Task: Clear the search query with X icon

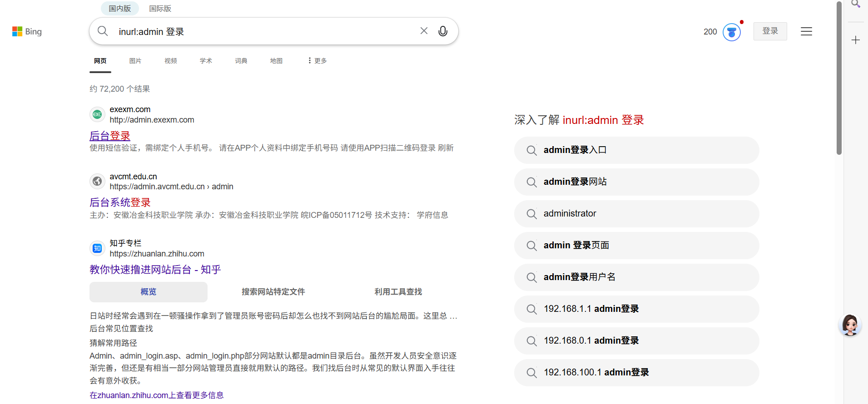Action: coord(424,31)
